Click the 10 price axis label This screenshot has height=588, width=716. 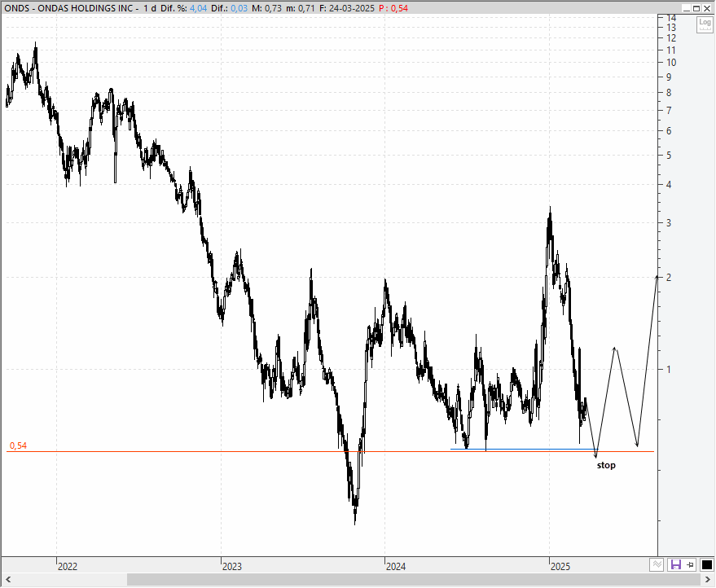click(x=671, y=63)
